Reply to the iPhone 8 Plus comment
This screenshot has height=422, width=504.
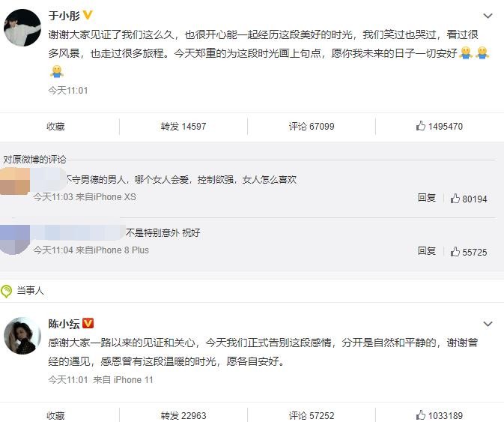(427, 251)
